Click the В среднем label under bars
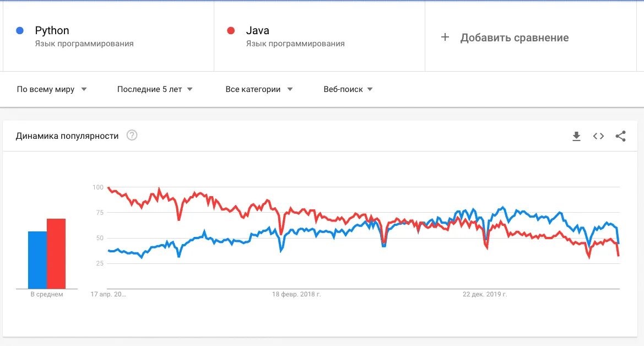The width and height of the screenshot is (644, 346). tap(47, 294)
